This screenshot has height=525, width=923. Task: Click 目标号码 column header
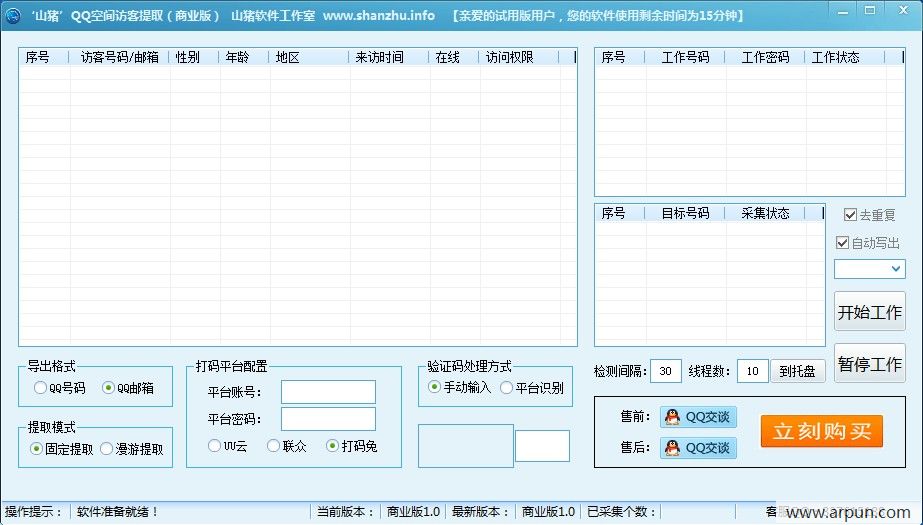(686, 213)
